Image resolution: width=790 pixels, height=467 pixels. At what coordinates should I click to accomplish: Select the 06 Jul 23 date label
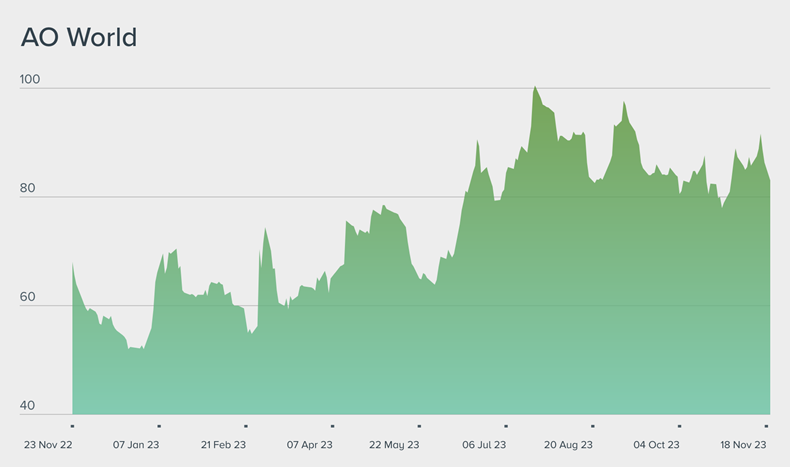tap(484, 444)
